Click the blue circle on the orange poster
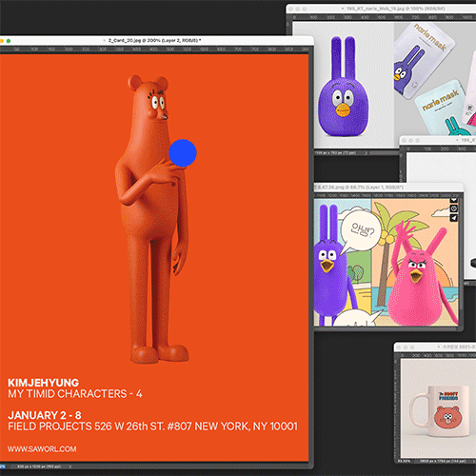 coord(183,152)
